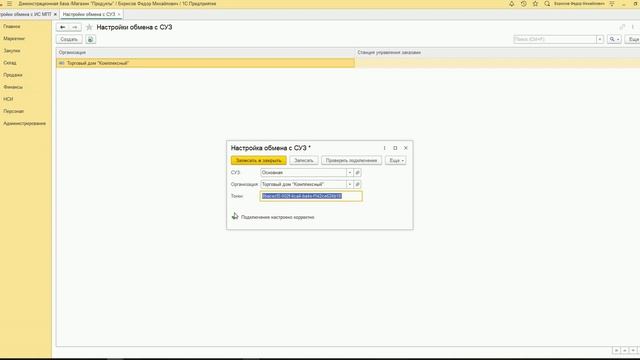The height and width of the screenshot is (360, 640).
Task: Click the Создать button
Action: click(x=69, y=40)
